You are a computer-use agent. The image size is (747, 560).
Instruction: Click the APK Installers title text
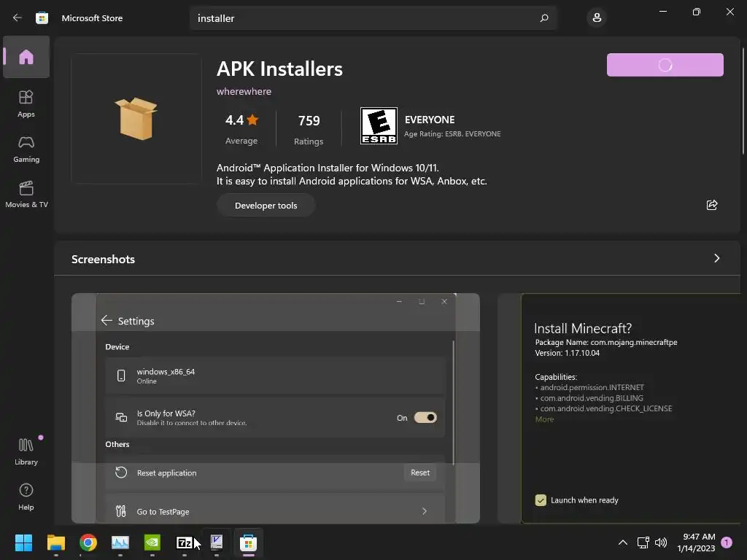[279, 69]
